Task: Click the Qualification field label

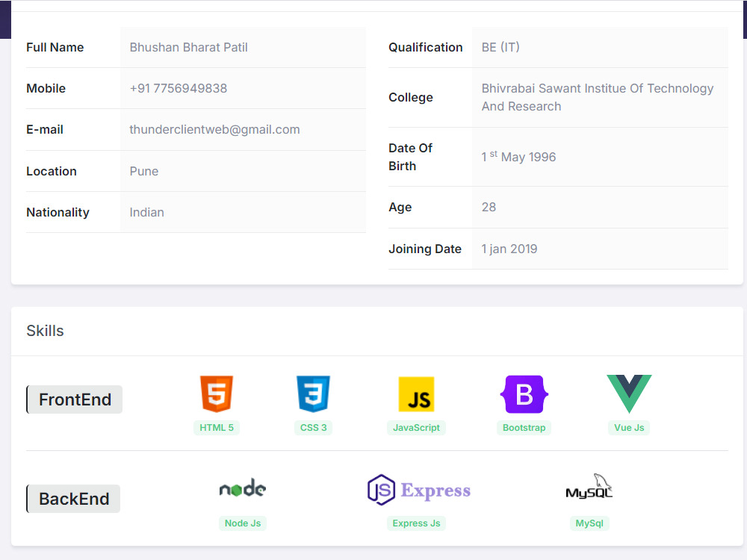Action: [426, 47]
